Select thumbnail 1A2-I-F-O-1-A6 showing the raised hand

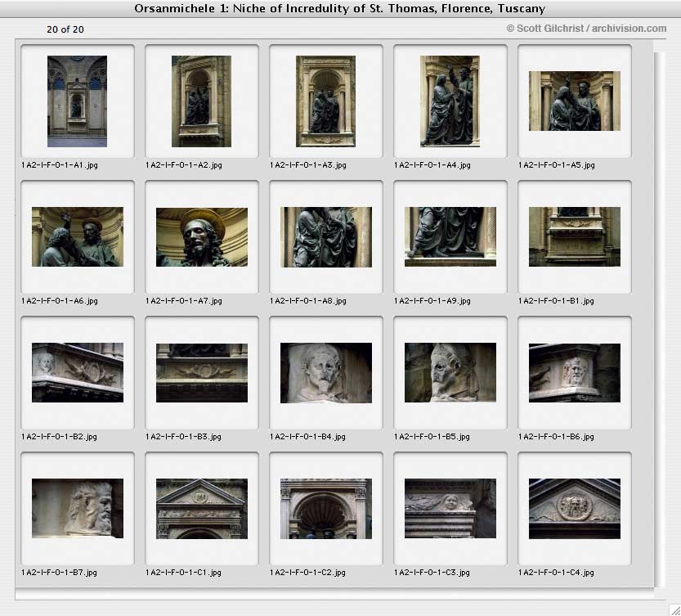pos(78,237)
